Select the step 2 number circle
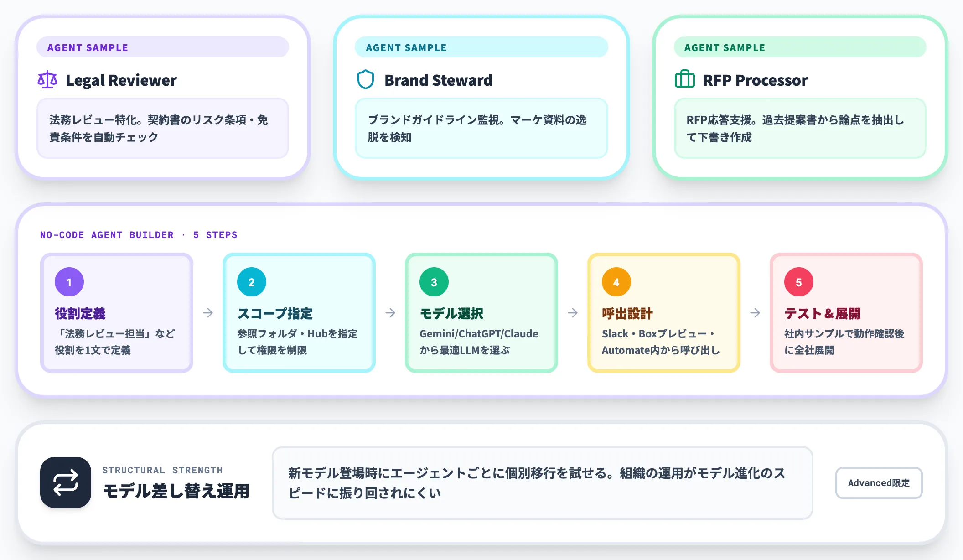 click(x=252, y=282)
